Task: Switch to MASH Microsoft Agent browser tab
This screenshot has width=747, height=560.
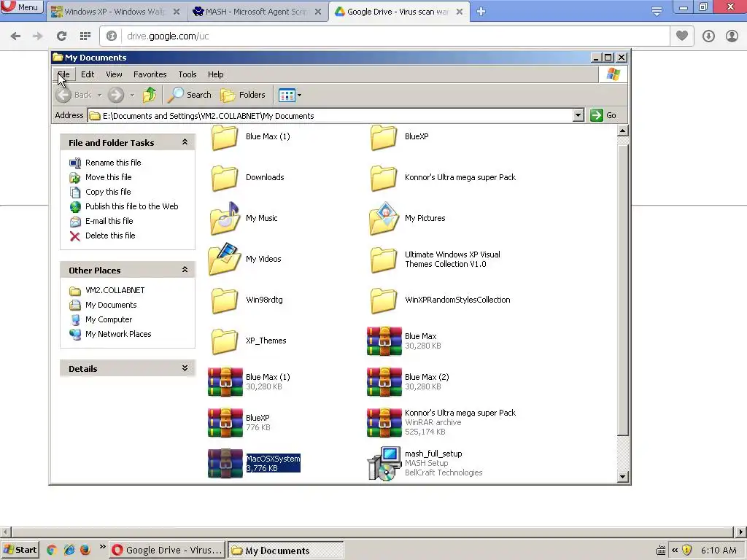Action: [x=256, y=12]
